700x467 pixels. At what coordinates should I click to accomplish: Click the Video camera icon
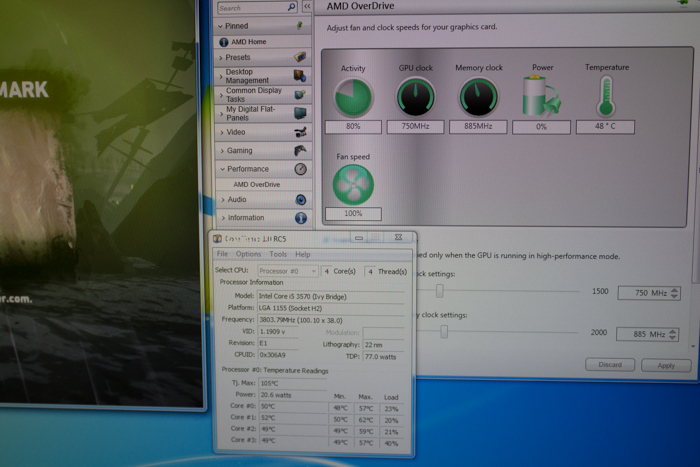[x=300, y=132]
